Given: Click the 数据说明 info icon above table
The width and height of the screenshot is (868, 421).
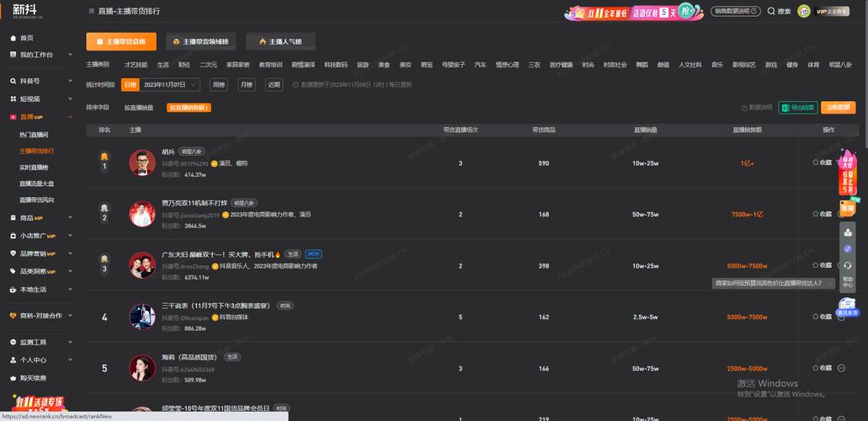Looking at the screenshot, I should pyautogui.click(x=744, y=108).
